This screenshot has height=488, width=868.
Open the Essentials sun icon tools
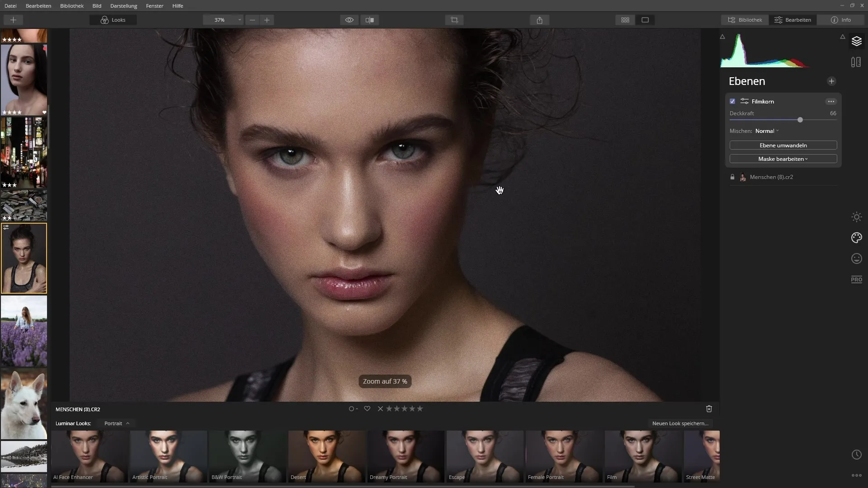click(856, 217)
